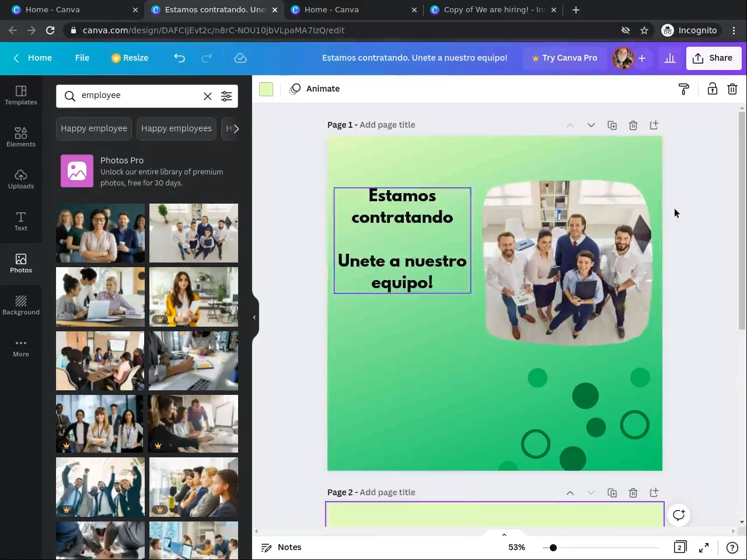Edit Page 1 title field
747x560 pixels.
[x=388, y=125]
